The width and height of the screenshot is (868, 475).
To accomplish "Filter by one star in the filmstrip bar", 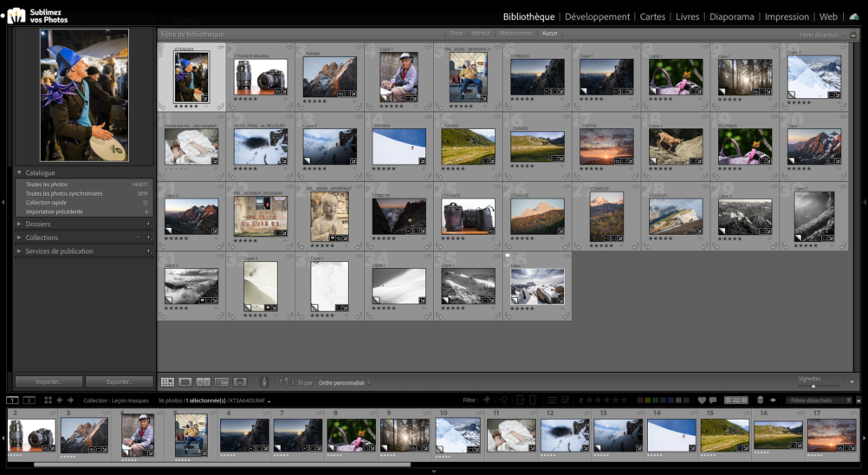I will [589, 400].
